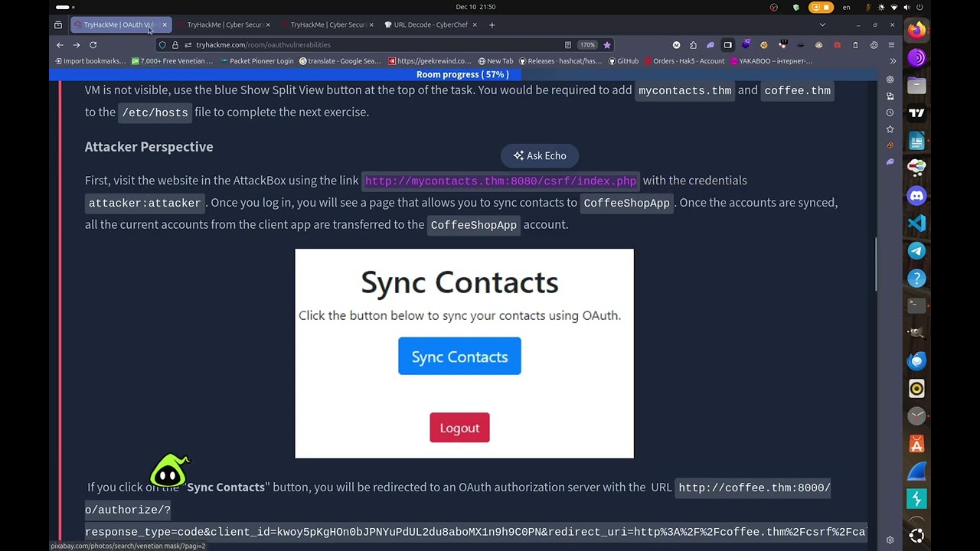Viewport: 980px width, 551px height.
Task: Open TradingView from the dock
Action: click(x=916, y=113)
